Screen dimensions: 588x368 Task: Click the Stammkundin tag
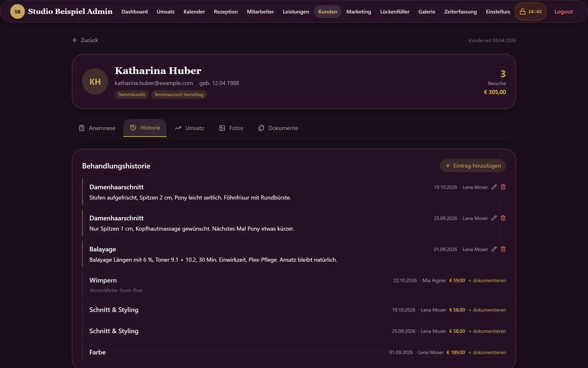tap(132, 95)
